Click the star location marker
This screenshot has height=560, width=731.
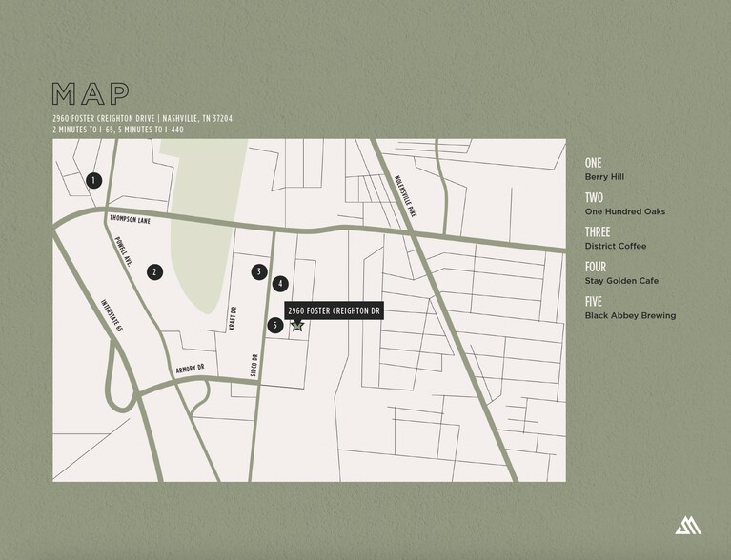point(297,326)
